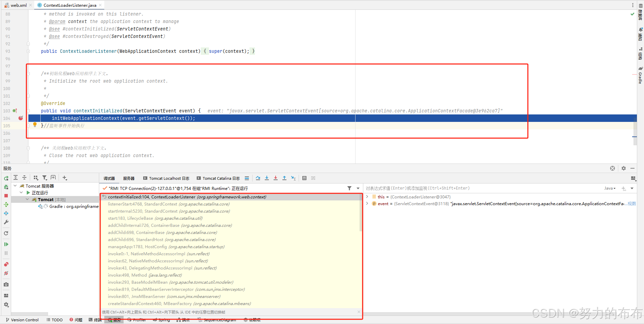Image resolution: width=644 pixels, height=324 pixels.
Task: Open the TODO tool window
Action: [55, 320]
